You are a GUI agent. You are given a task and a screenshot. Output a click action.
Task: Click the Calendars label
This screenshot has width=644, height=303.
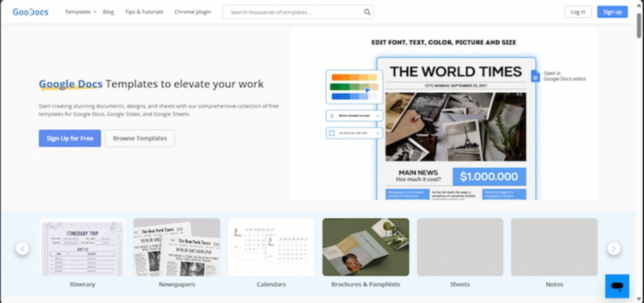pyautogui.click(x=271, y=284)
